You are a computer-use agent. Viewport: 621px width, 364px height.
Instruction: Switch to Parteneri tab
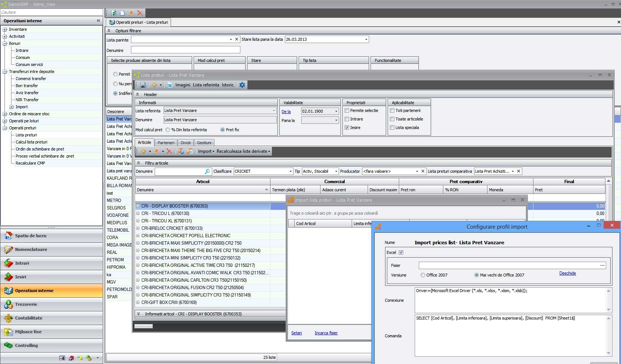pos(166,143)
